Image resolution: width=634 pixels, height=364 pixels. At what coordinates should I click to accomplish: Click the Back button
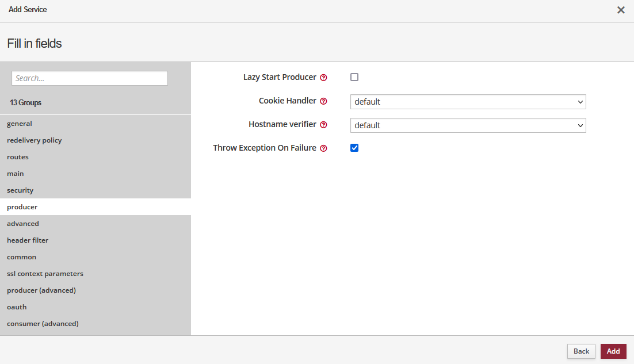tap(581, 351)
